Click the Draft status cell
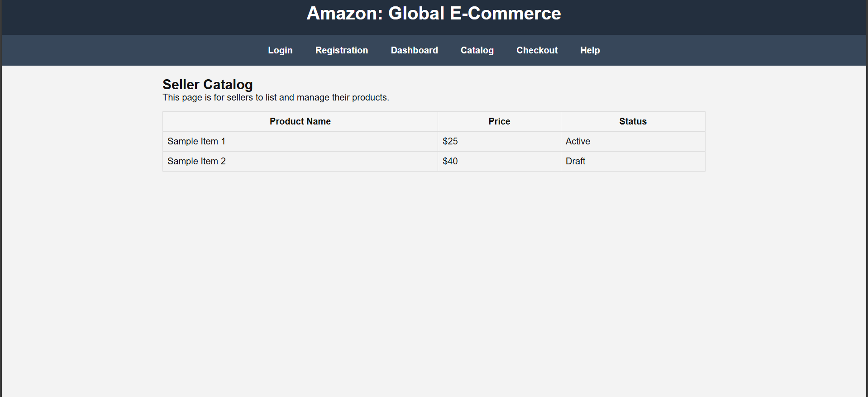This screenshot has width=868, height=397. [x=575, y=161]
